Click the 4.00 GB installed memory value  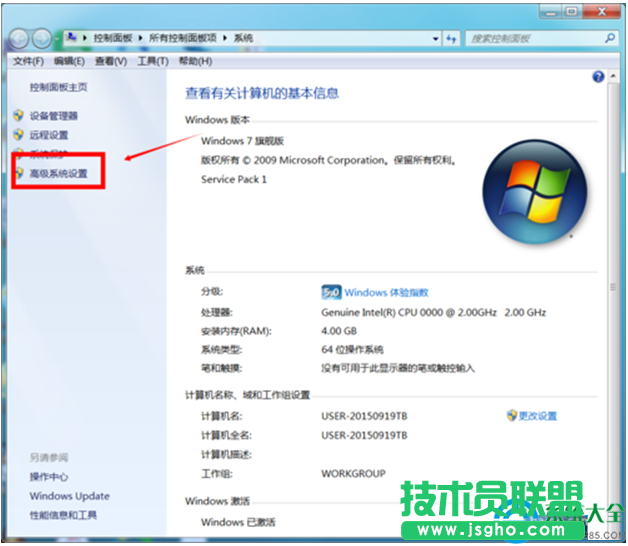[339, 331]
